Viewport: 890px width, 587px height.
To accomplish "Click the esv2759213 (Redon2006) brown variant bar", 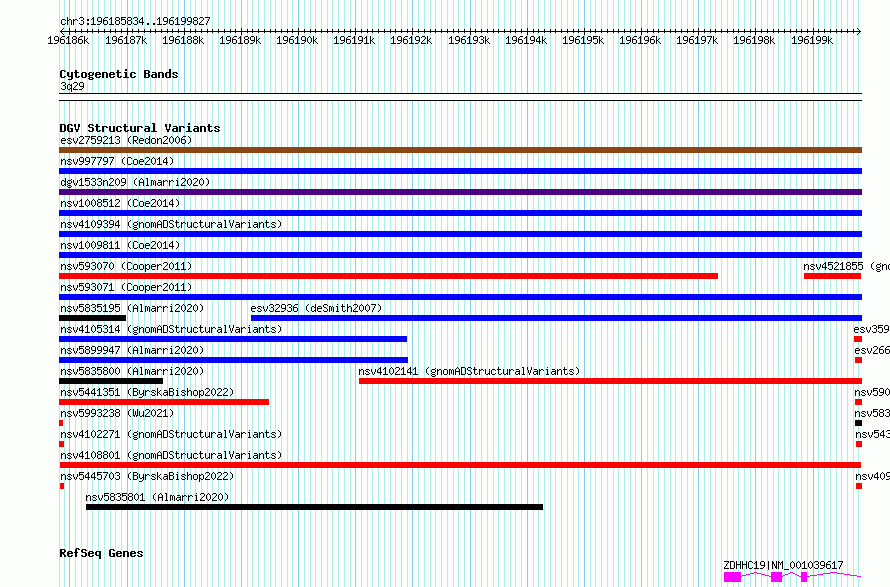I will tap(460, 150).
